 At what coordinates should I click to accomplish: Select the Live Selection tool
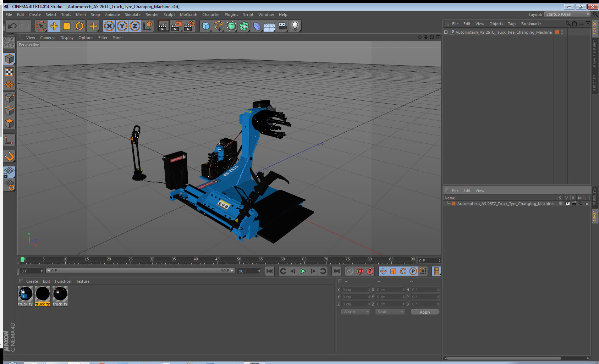[x=41, y=26]
